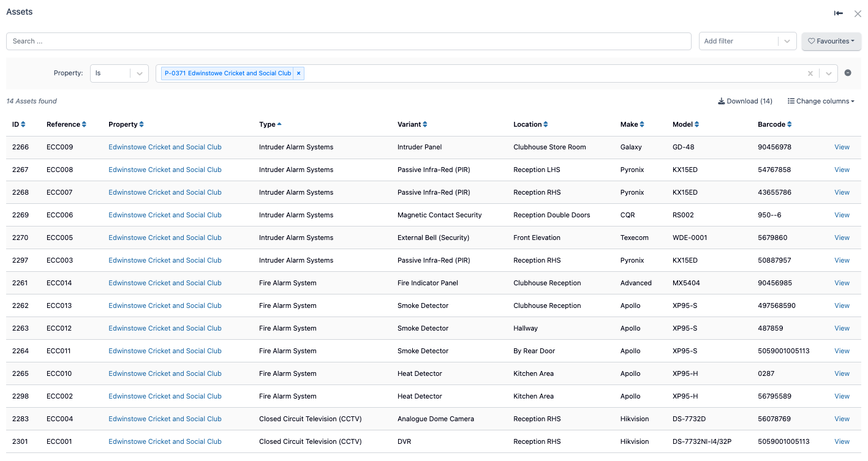The width and height of the screenshot is (868, 461).
Task: Open property link in row ECC006
Action: (165, 215)
